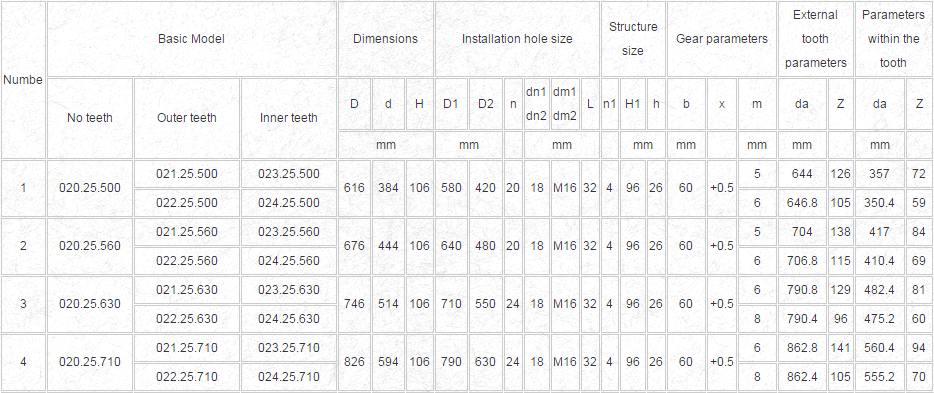The width and height of the screenshot is (934, 393).
Task: Click the 020.25.630 model cell
Action: point(90,304)
